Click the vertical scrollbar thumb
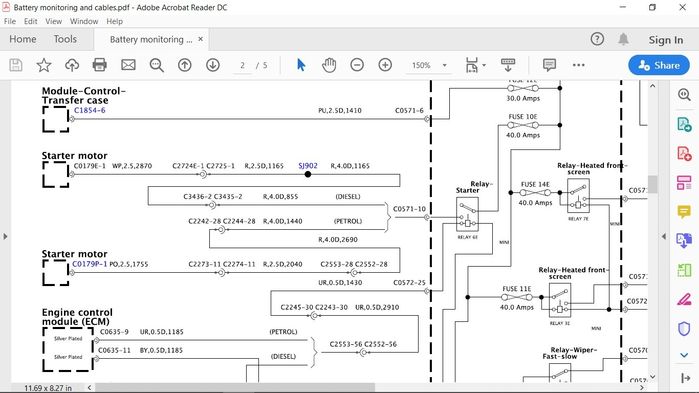Screen dimensions: 699x393 (x=653, y=184)
